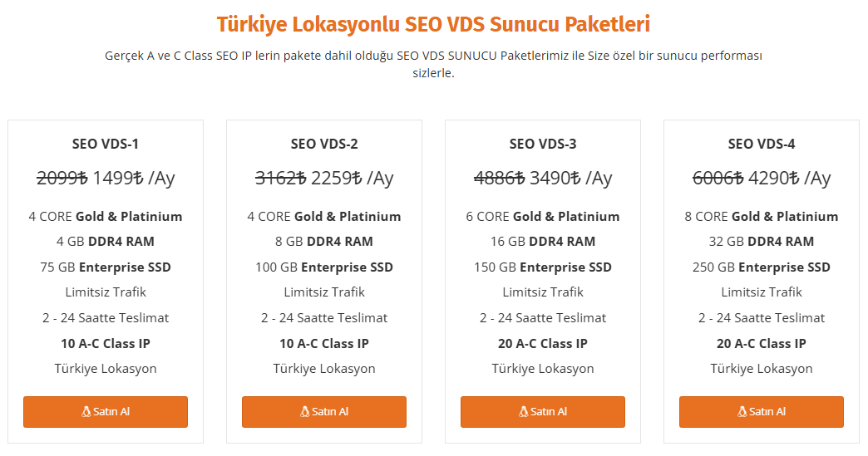Click the Linux penguin icon under SEO VDS-2
The height and width of the screenshot is (456, 868).
click(x=304, y=412)
